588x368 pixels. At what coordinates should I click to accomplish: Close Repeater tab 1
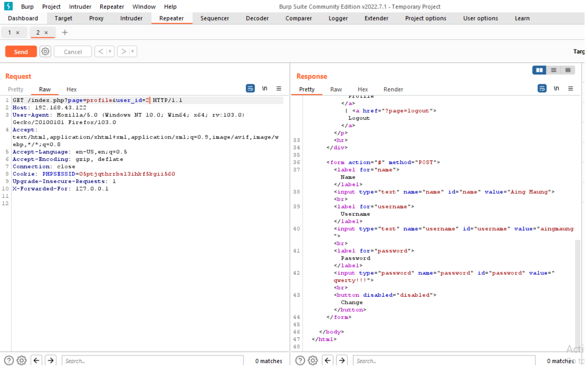tap(18, 33)
